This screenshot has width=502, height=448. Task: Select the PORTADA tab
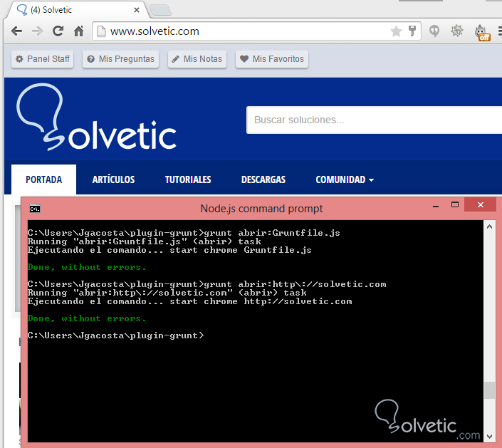[44, 179]
